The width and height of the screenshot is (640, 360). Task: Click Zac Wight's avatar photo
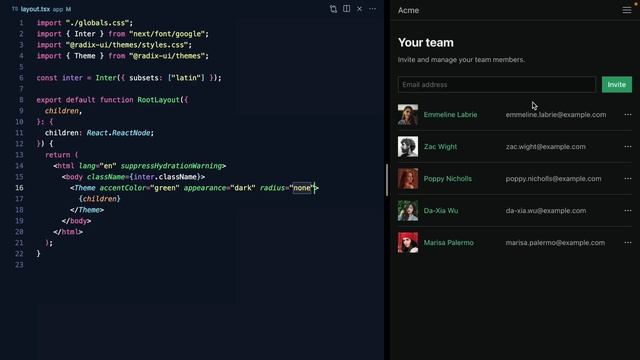click(408, 147)
